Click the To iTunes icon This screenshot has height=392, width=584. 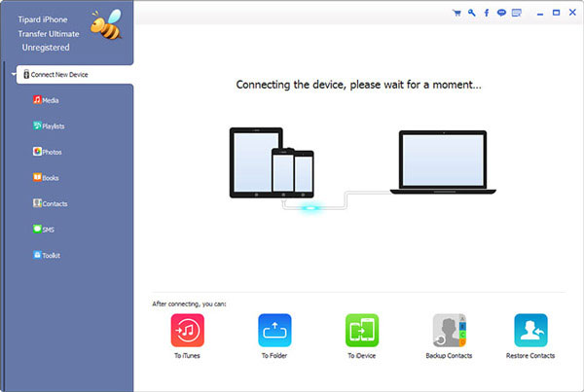(x=187, y=332)
